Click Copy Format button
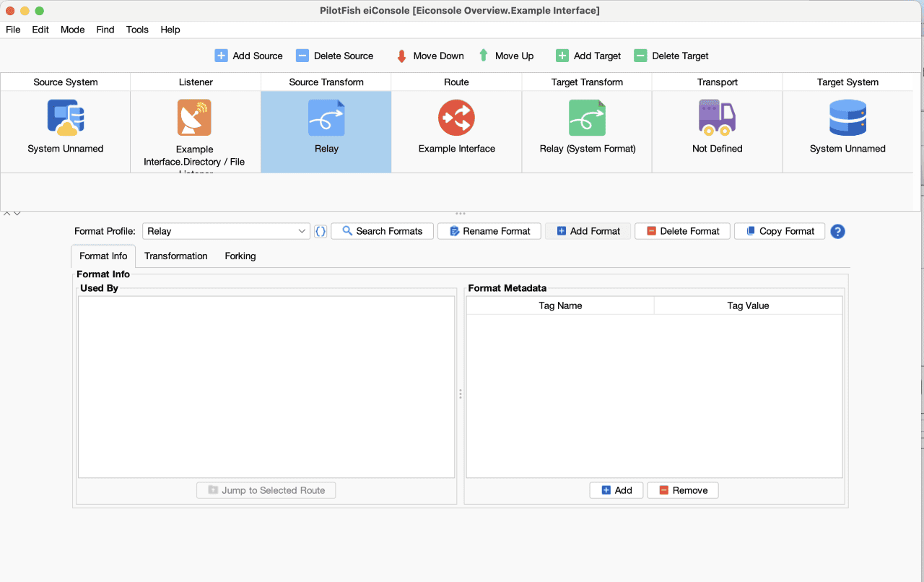924x582 pixels. (x=780, y=231)
